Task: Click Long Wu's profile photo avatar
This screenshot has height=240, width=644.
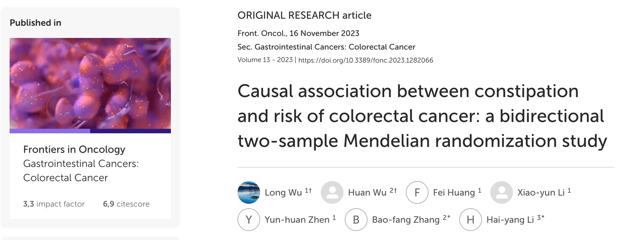Action: pos(249,192)
